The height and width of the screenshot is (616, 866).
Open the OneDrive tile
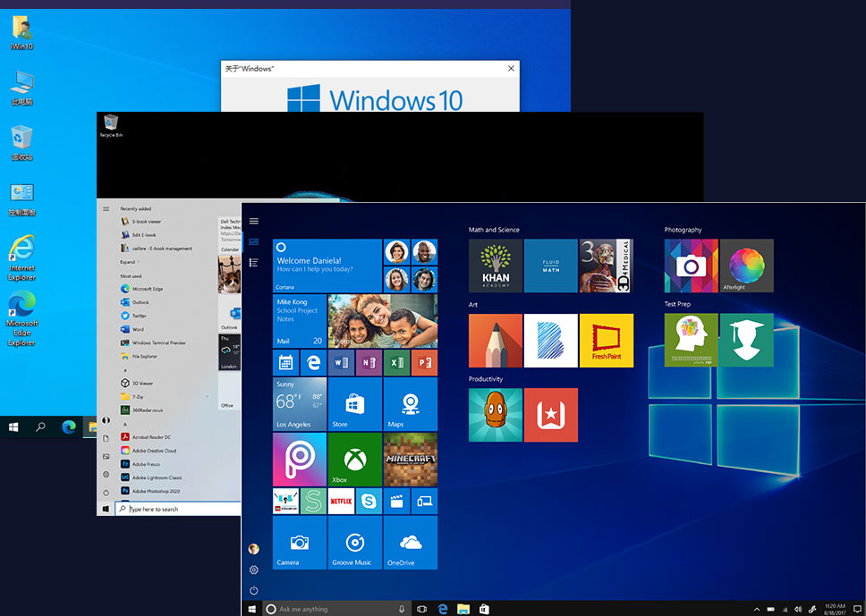click(410, 543)
